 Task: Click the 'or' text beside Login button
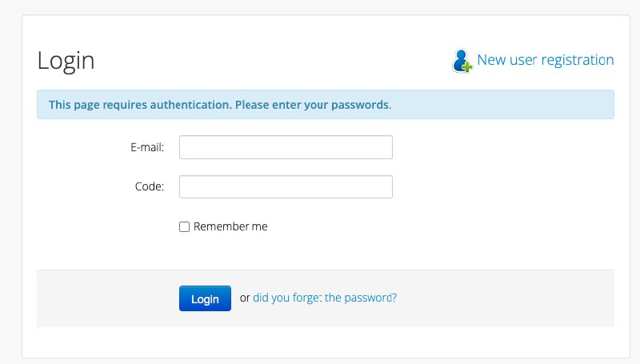pos(245,298)
